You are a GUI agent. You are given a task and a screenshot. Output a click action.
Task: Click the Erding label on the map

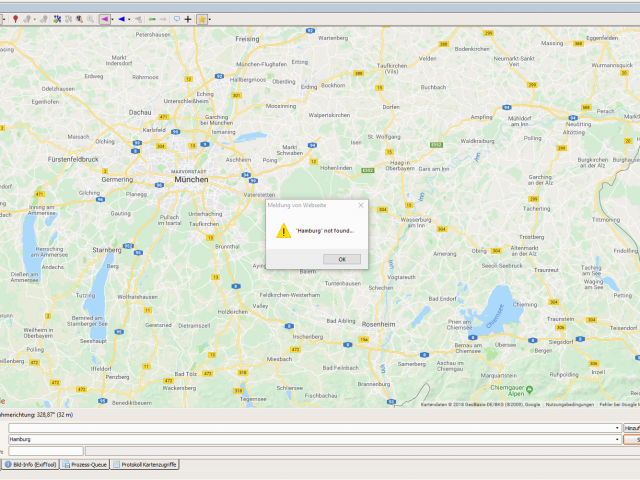point(309,87)
